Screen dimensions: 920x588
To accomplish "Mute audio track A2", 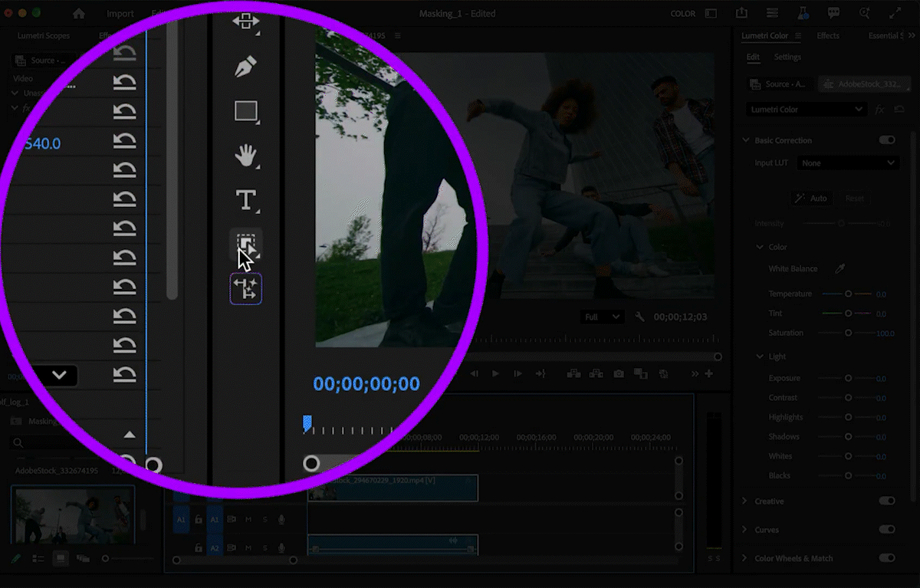I will (248, 548).
